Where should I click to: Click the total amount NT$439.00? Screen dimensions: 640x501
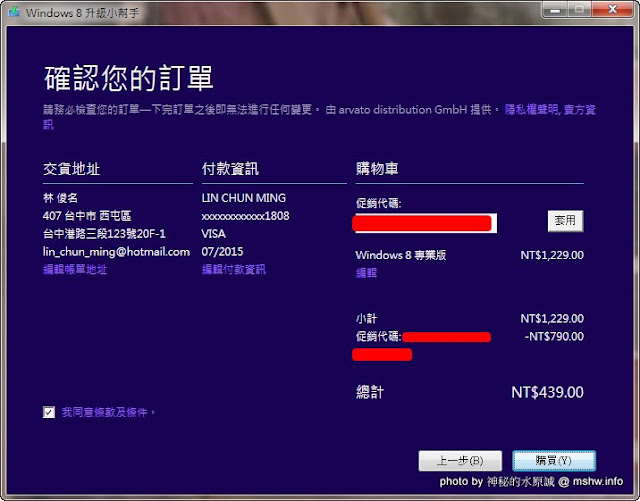tap(547, 392)
